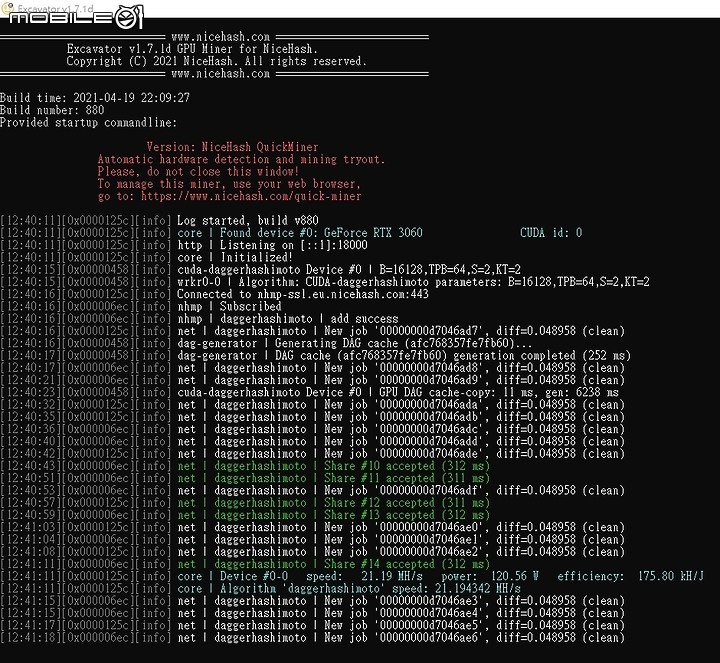Click 'Generating DAG cache (afc768357fe7fb60)...' line
Image resolution: width=720 pixels, height=663 pixels.
tap(354, 343)
